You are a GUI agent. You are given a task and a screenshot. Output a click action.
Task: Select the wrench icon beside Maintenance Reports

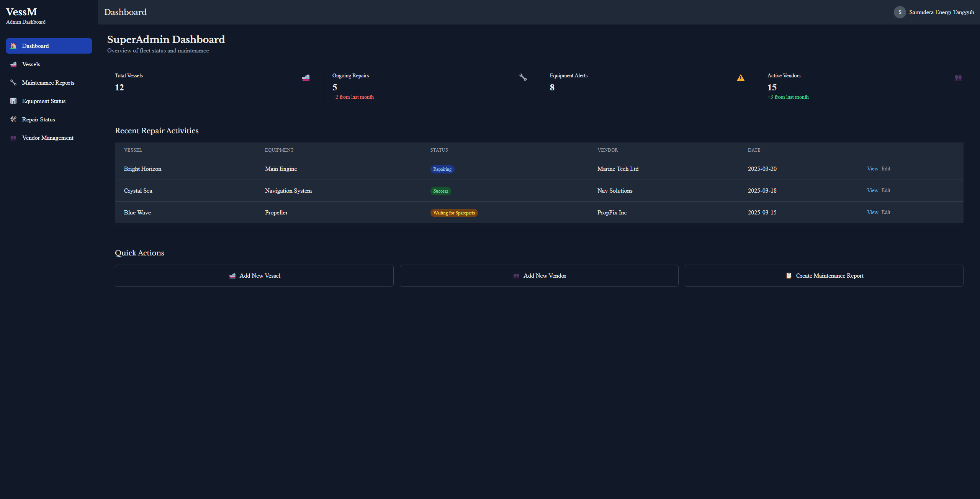[13, 82]
